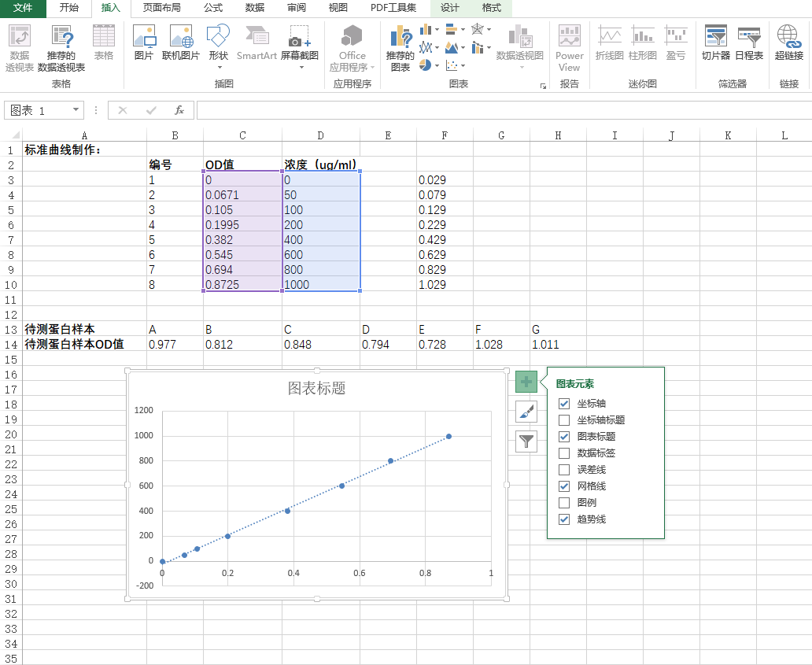The height and width of the screenshot is (665, 812).
Task: Click the green plus chart elements button
Action: point(526,382)
